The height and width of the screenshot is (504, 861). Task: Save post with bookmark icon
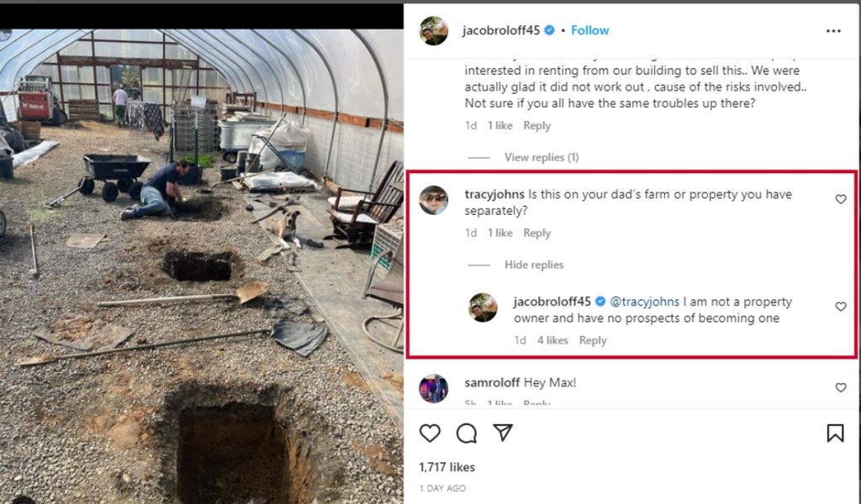click(x=835, y=433)
